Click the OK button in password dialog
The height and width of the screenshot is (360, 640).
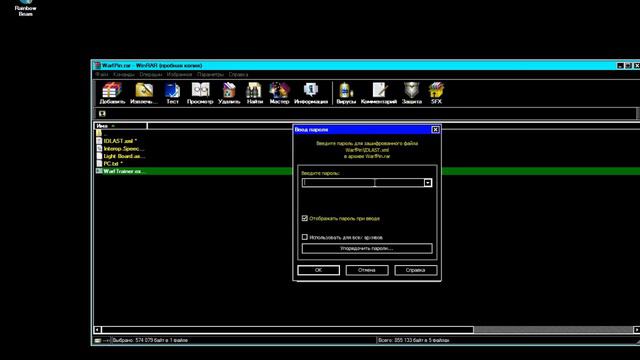click(x=318, y=270)
